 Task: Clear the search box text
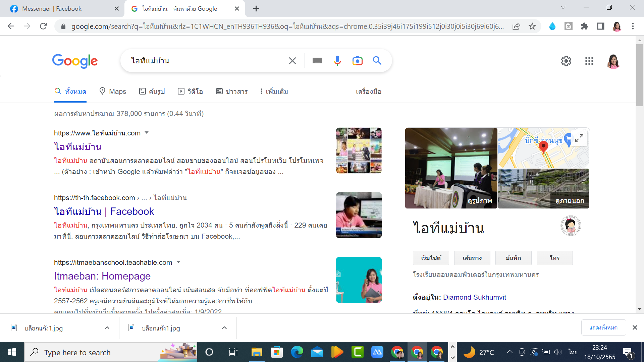click(x=292, y=61)
